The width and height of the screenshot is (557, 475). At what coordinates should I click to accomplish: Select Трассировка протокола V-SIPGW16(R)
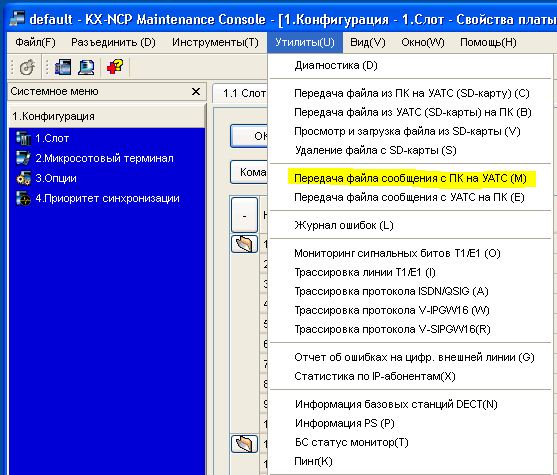tap(410, 329)
